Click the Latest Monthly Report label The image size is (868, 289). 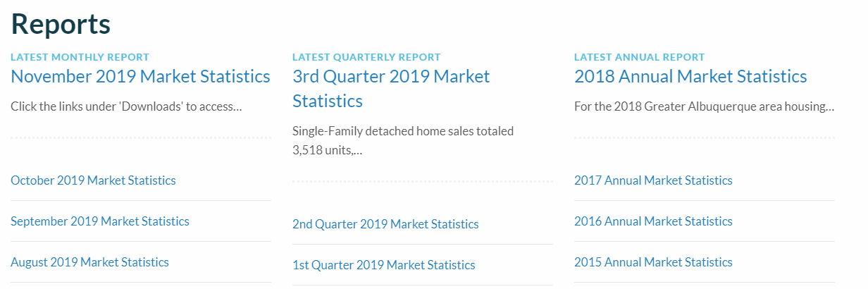80,57
